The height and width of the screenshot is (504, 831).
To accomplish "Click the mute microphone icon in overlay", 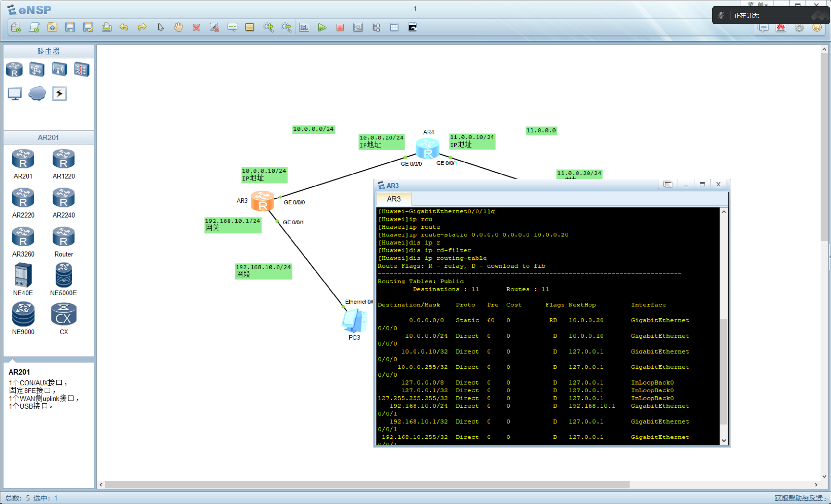I will (721, 15).
